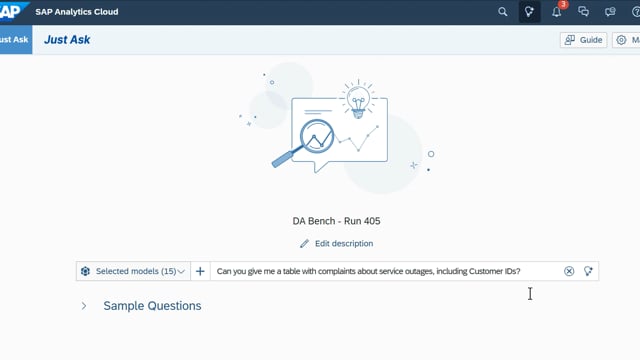
Task: Open the discussions chat bubbles icon
Action: [583, 11]
